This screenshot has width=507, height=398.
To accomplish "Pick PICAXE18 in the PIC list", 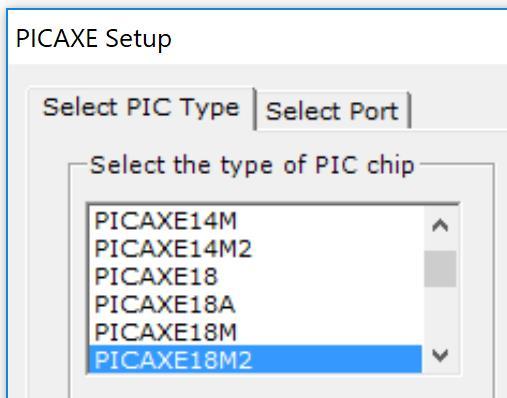I will pos(255,276).
